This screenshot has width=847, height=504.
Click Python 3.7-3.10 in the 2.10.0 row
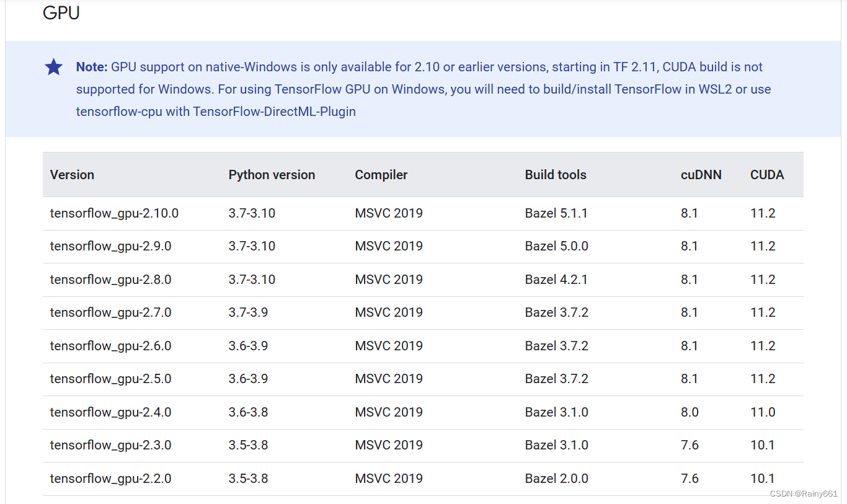click(x=252, y=213)
